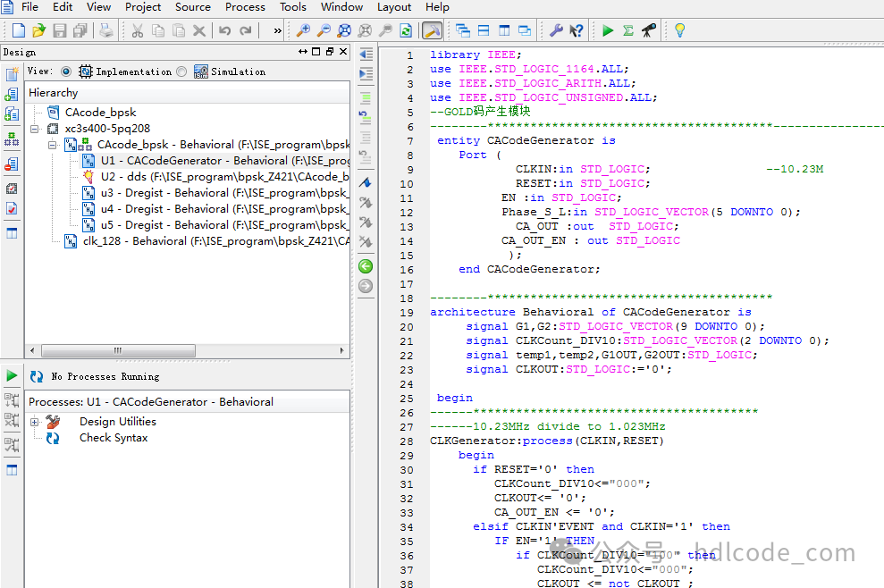Screen dimensions: 884x588
Task: Expand the Design Utilities process node
Action: (34, 422)
